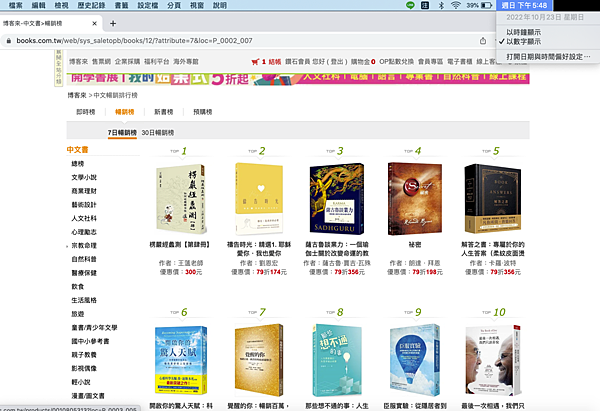Screen dimensions: 600x411
Task: Open 海外專館 top navigation link
Action: click(186, 62)
